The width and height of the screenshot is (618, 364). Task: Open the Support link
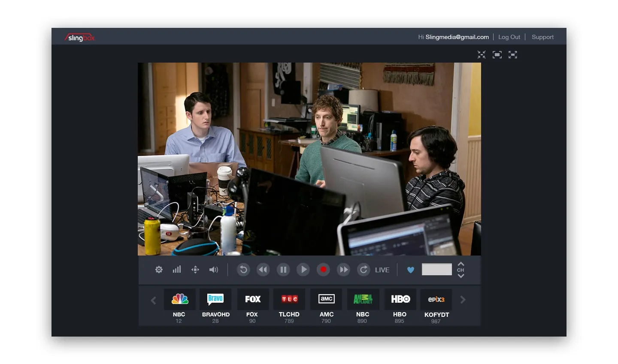click(x=542, y=37)
